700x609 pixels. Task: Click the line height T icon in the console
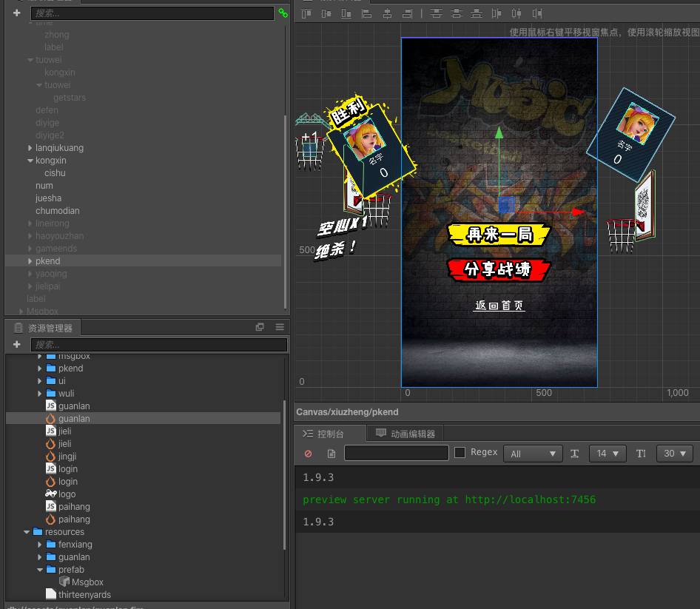(641, 454)
